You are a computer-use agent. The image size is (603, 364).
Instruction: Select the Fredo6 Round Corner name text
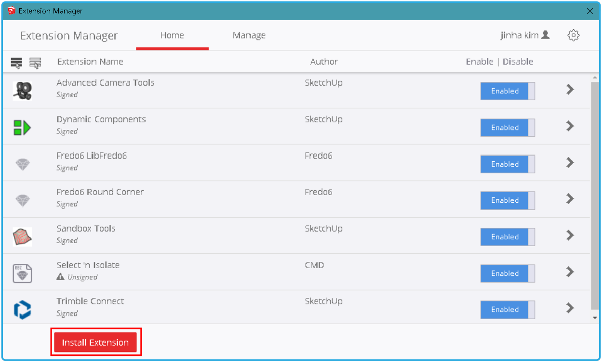point(100,192)
